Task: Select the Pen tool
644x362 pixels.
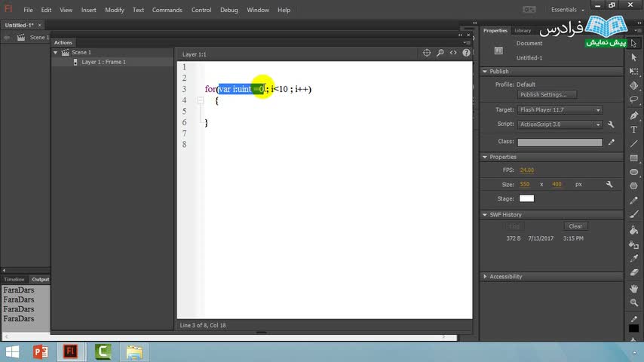Action: (x=633, y=115)
